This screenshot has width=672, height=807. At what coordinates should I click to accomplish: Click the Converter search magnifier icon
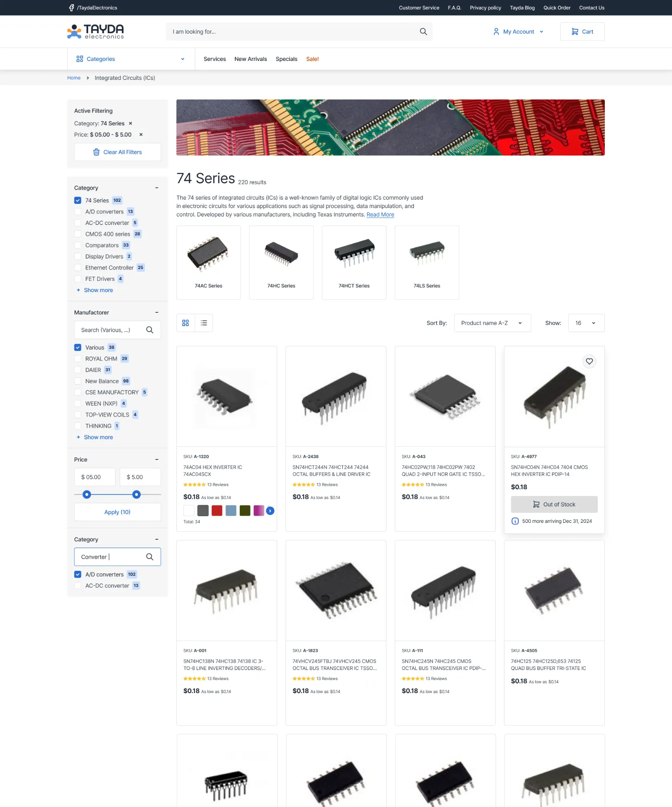coord(150,557)
